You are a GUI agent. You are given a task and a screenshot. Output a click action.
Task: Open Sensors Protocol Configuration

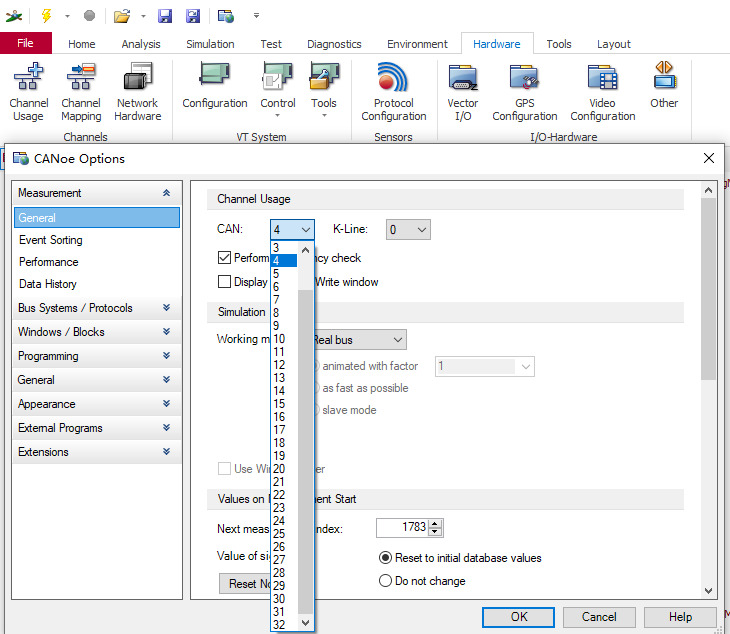(x=394, y=92)
